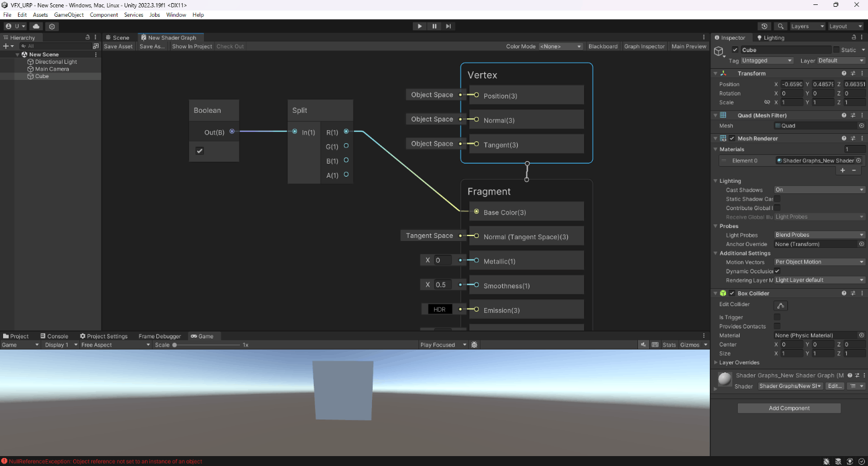The height and width of the screenshot is (466, 868).
Task: Open the Color Mode dropdown
Action: click(560, 46)
